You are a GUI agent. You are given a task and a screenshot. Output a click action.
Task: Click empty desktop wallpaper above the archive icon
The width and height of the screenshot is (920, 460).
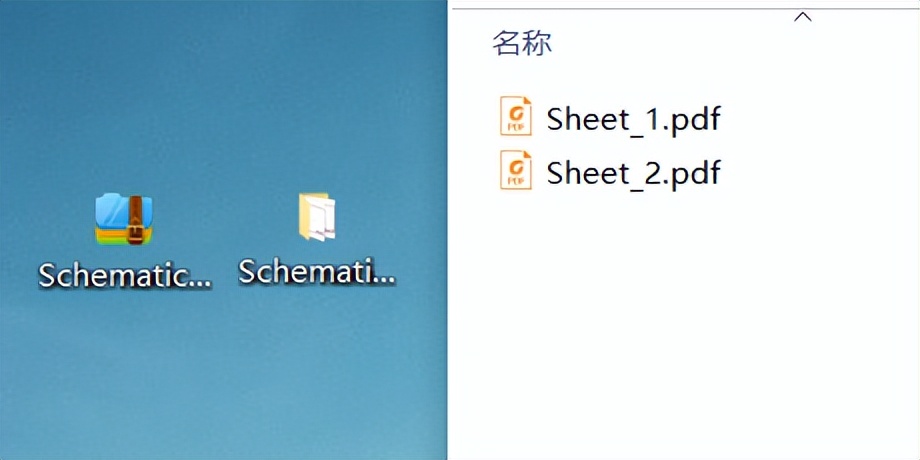[124, 100]
